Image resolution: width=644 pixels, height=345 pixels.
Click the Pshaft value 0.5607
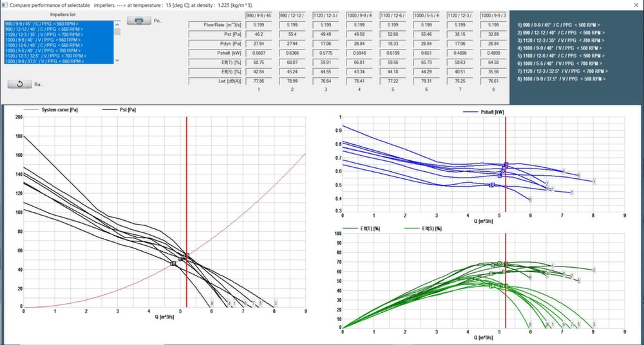(259, 53)
